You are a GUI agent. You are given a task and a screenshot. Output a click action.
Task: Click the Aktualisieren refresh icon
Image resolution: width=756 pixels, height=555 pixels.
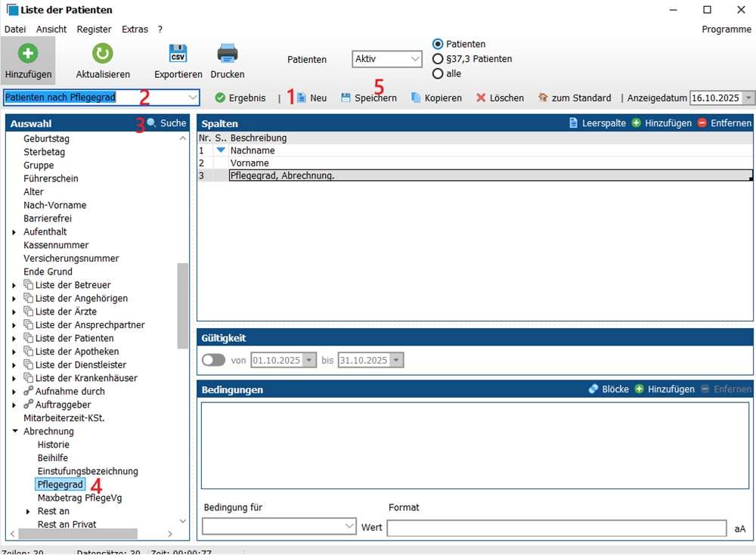point(103,54)
